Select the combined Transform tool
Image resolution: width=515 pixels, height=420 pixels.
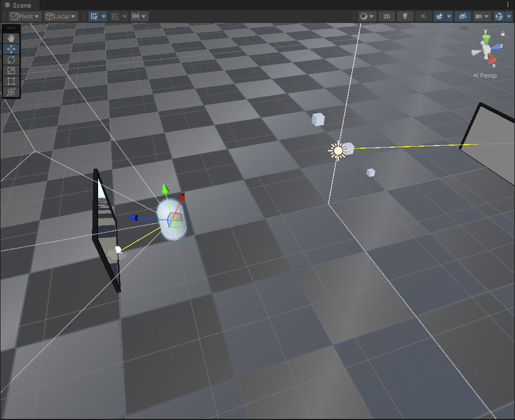point(11,92)
